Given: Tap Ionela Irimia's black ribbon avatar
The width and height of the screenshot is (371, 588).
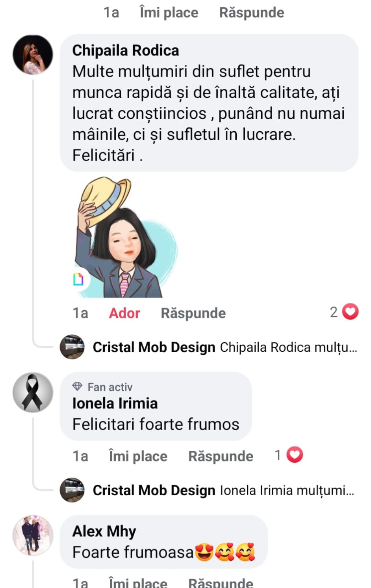Looking at the screenshot, I should pos(33,392).
